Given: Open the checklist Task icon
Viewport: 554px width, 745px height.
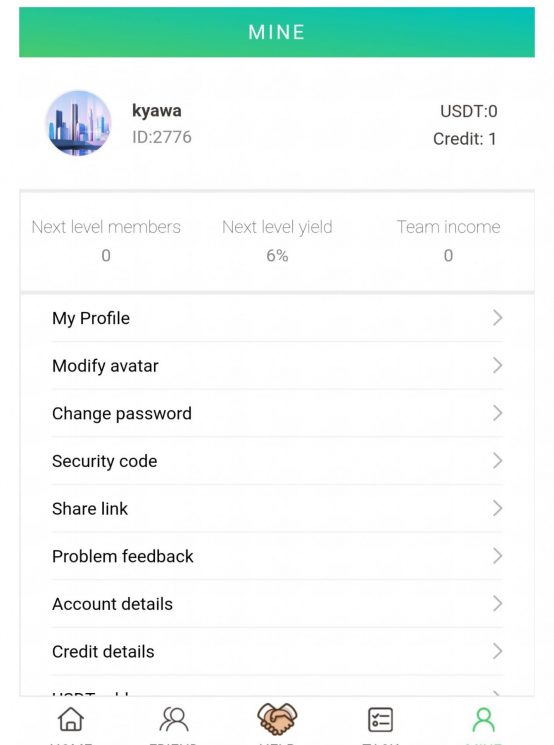Looking at the screenshot, I should 381,719.
